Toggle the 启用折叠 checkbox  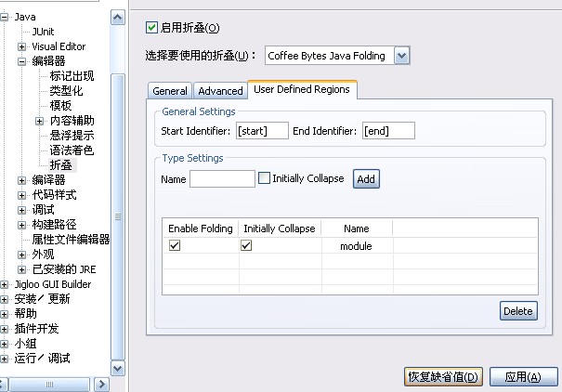click(153, 28)
